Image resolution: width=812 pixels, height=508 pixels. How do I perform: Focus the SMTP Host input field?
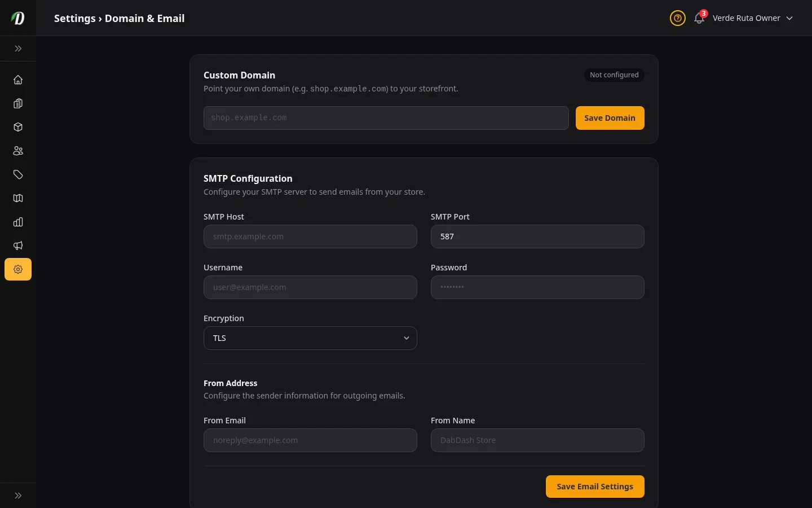pyautogui.click(x=310, y=237)
